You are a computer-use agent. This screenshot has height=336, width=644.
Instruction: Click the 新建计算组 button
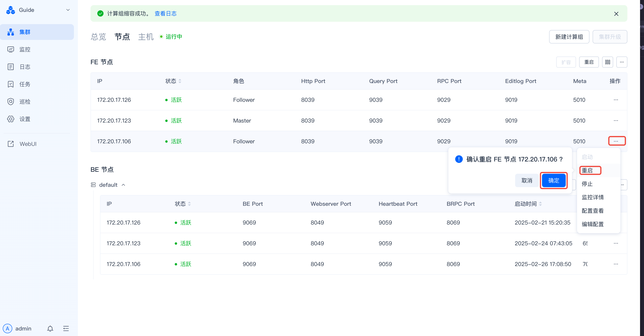click(x=569, y=37)
